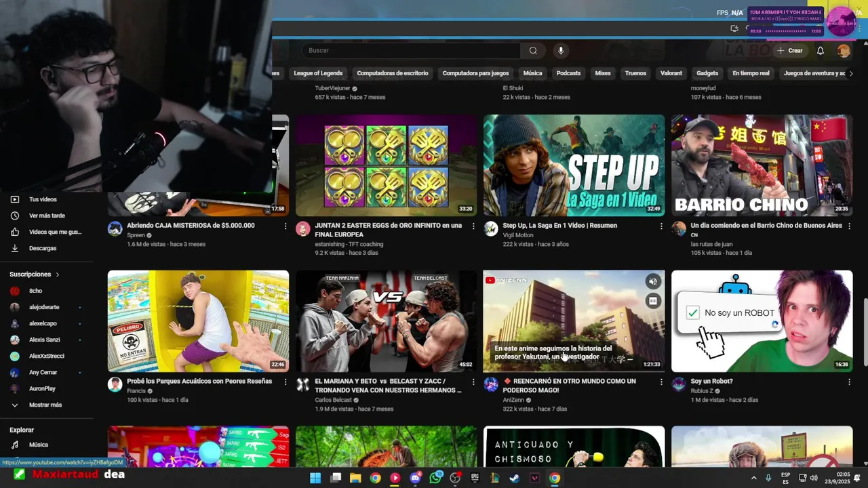Select League of Legends chip
The image size is (868, 488).
coord(318,73)
